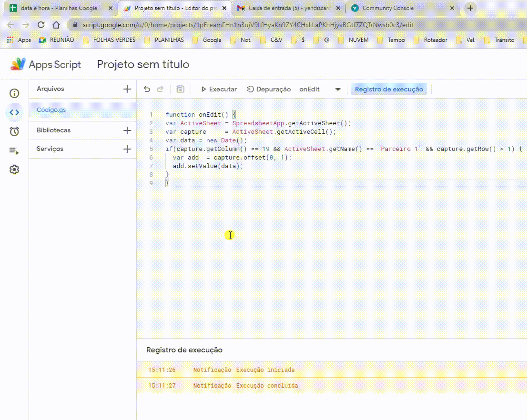Screen dimensions: 527x420
Task: Click the save project disk icon
Action: pyautogui.click(x=180, y=89)
